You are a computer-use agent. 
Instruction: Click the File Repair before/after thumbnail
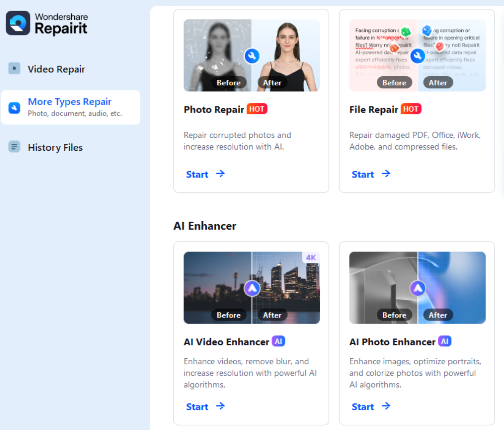(x=417, y=55)
